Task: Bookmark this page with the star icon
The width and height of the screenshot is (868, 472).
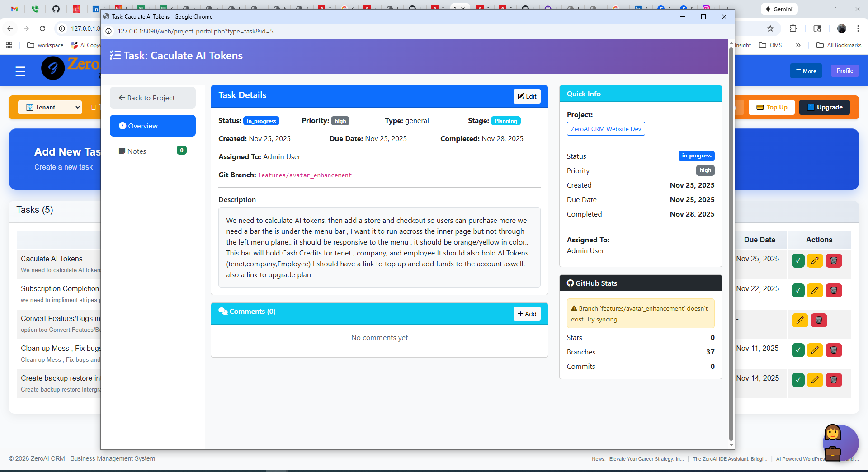Action: (x=770, y=28)
